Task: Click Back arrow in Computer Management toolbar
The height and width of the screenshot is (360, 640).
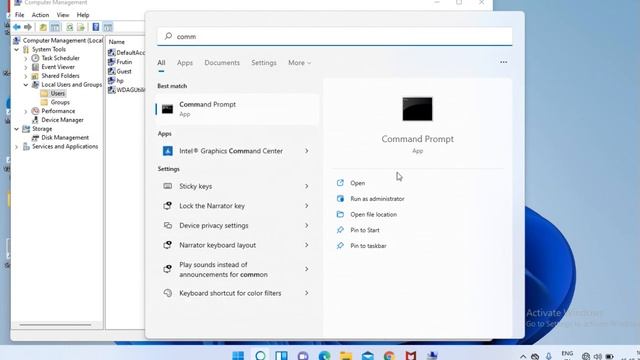Action: 17,27
